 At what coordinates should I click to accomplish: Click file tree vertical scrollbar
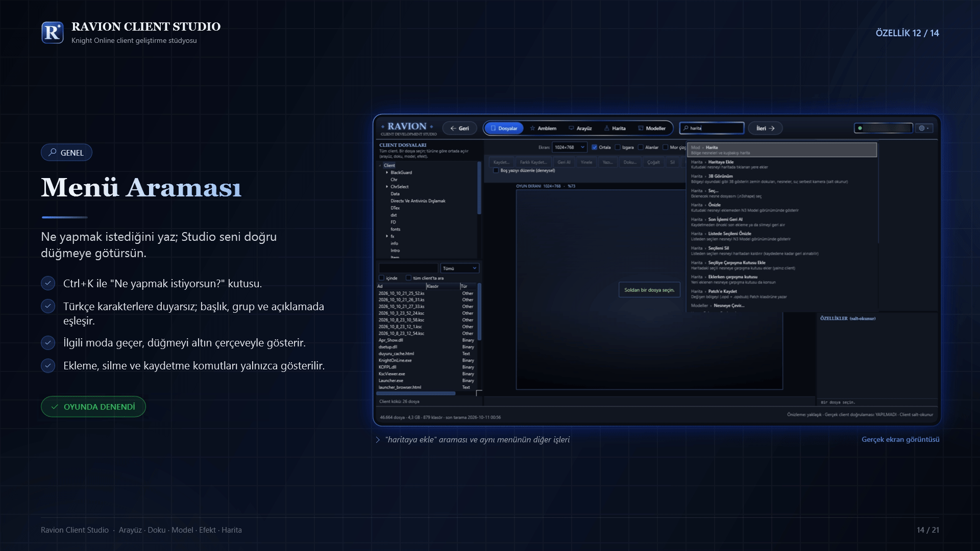[x=479, y=188]
